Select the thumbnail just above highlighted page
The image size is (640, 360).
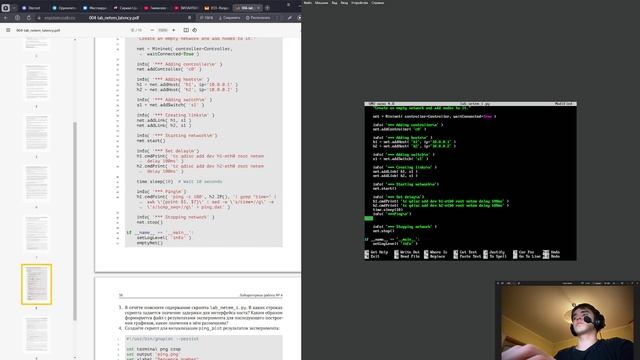click(x=37, y=233)
